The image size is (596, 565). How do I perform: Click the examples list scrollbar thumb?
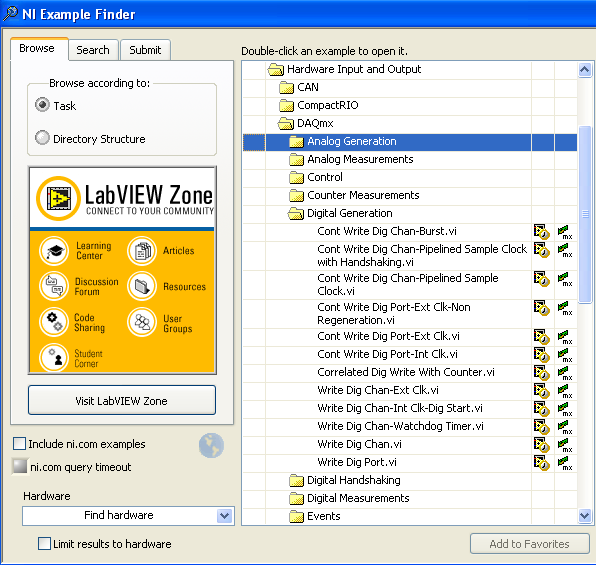pyautogui.click(x=585, y=214)
